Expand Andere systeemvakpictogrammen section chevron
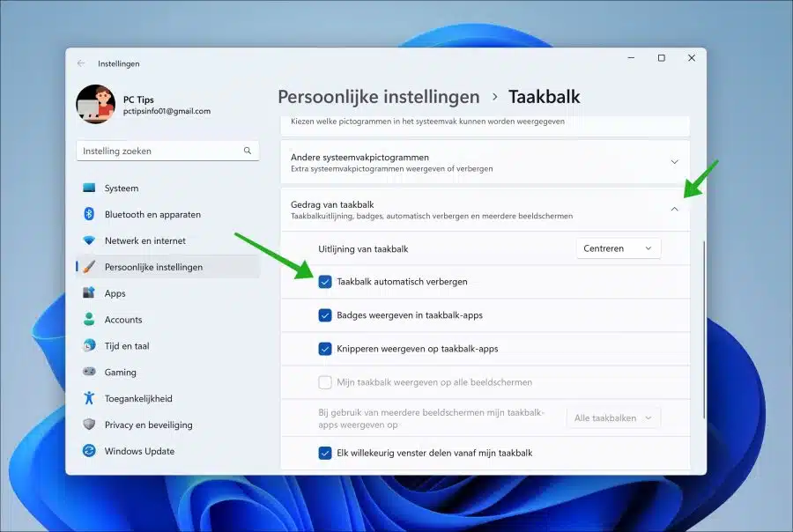 click(x=674, y=162)
